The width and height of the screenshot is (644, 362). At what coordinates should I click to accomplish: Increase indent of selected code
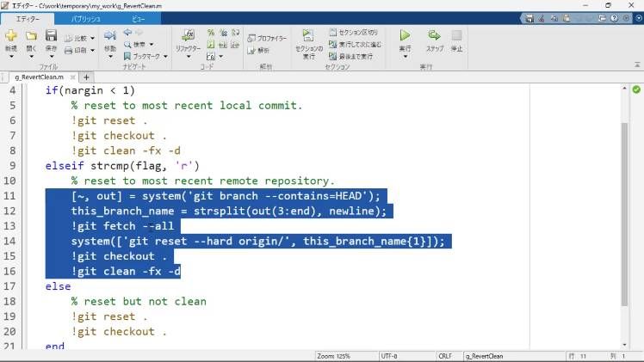(x=223, y=44)
